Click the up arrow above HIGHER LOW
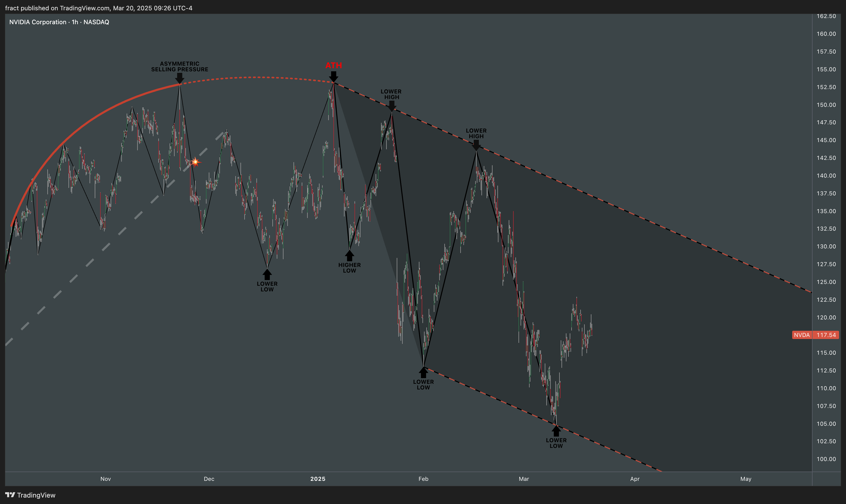Image resolution: width=846 pixels, height=504 pixels. click(x=349, y=256)
